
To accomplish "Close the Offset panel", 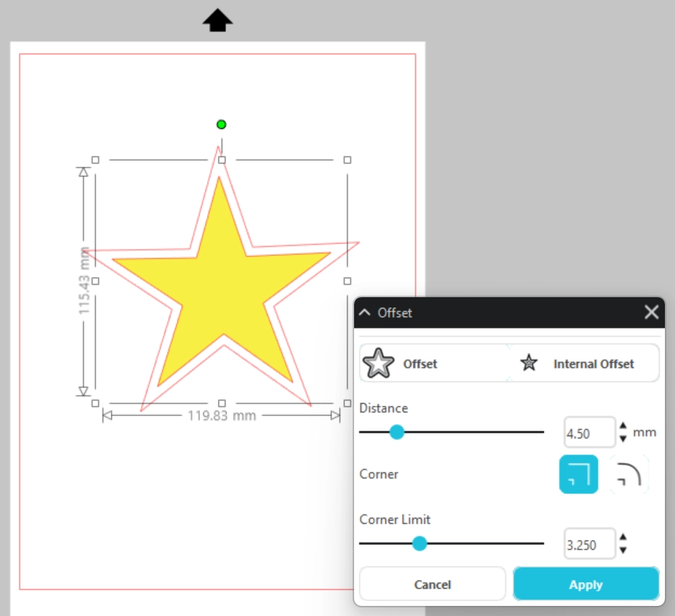I will [651, 312].
